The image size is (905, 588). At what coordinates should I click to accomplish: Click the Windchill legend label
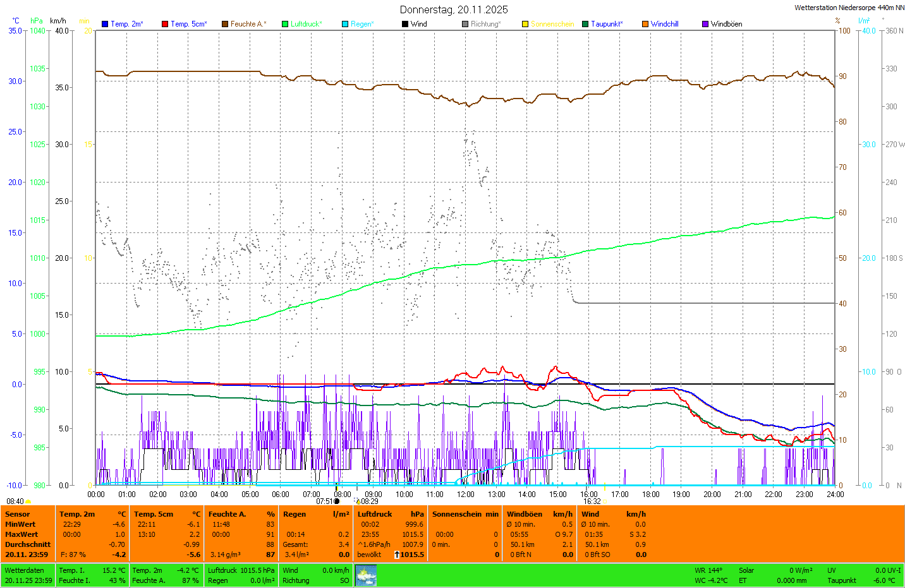click(x=664, y=24)
